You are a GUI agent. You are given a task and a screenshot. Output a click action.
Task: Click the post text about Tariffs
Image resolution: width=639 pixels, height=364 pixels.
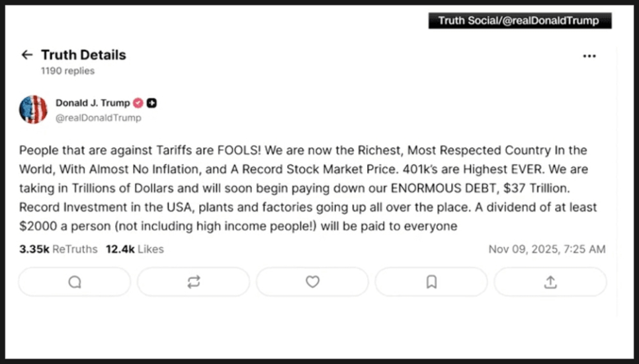[x=304, y=151]
